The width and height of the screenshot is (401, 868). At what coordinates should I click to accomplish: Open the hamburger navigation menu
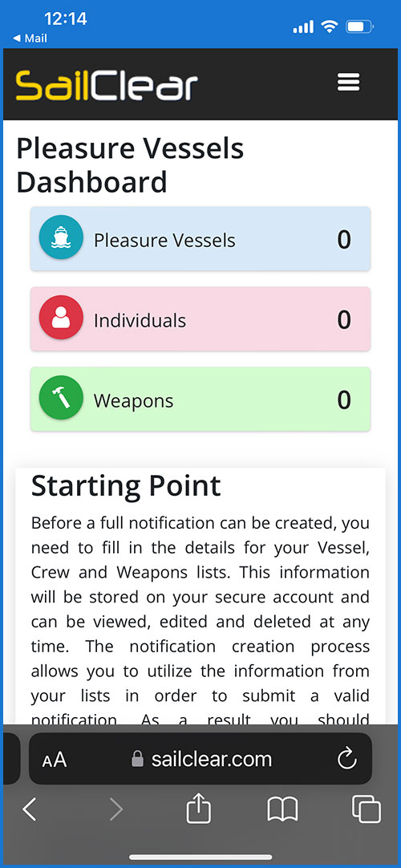(348, 83)
